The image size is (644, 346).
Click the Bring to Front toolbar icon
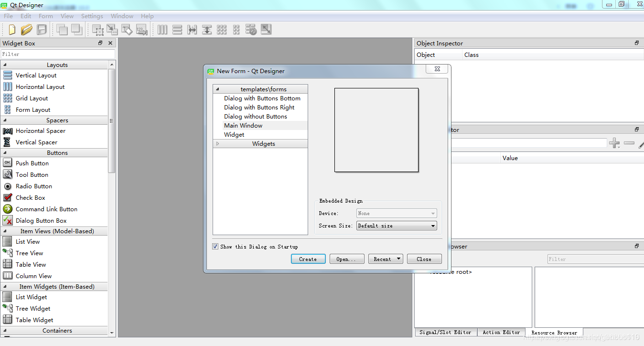76,30
